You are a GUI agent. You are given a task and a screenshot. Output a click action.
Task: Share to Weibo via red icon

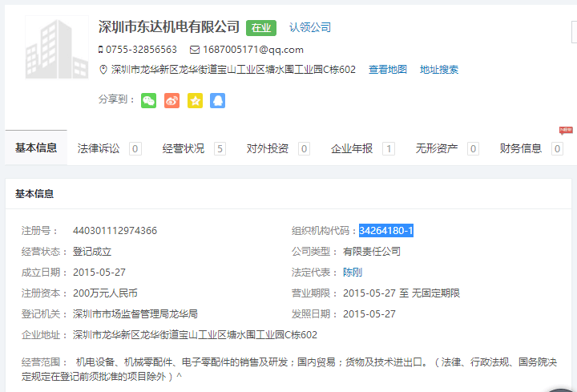(x=171, y=100)
